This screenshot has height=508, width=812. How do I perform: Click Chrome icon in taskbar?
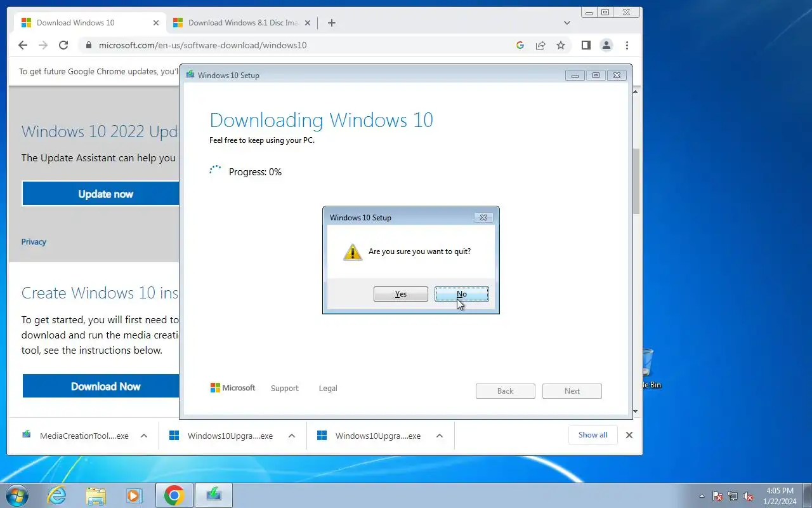point(174,495)
